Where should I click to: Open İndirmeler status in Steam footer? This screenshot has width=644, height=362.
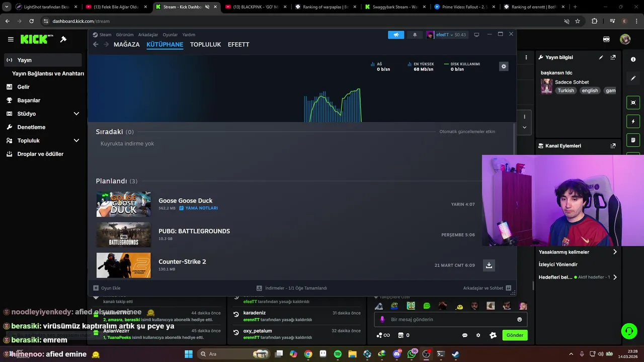(292, 288)
